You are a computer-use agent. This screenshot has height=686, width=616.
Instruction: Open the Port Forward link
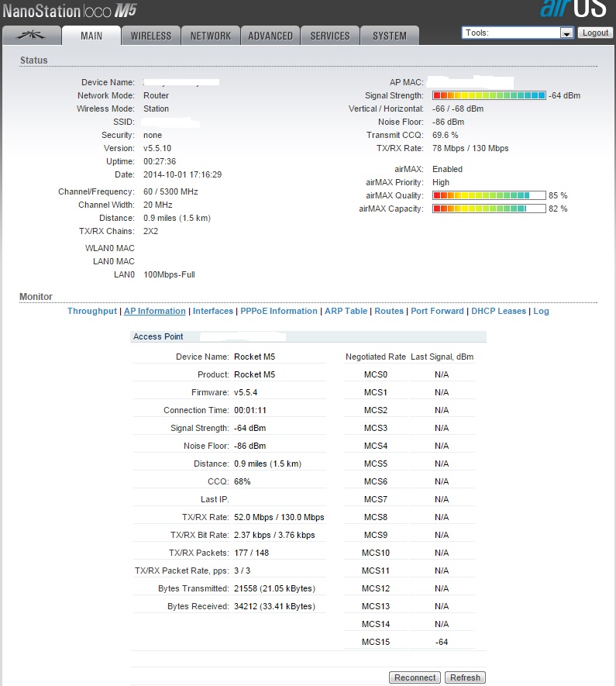(437, 311)
